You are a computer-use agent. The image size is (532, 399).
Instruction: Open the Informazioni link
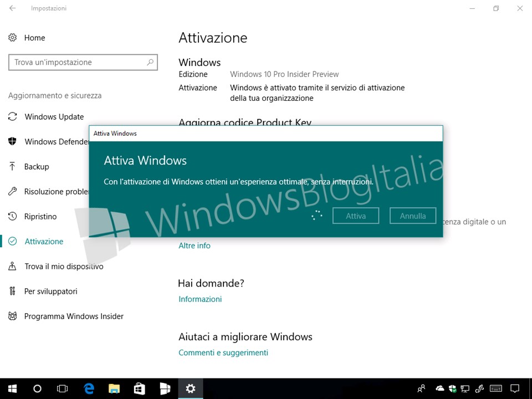pyautogui.click(x=200, y=299)
